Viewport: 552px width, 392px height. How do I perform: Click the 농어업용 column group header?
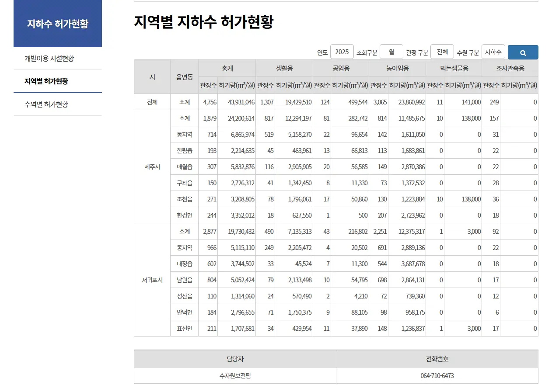pyautogui.click(x=398, y=68)
